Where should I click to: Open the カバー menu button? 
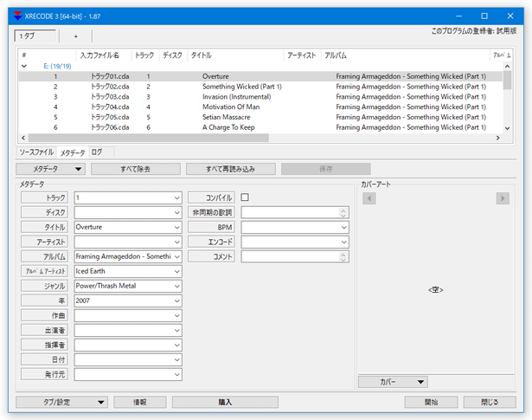point(393,382)
